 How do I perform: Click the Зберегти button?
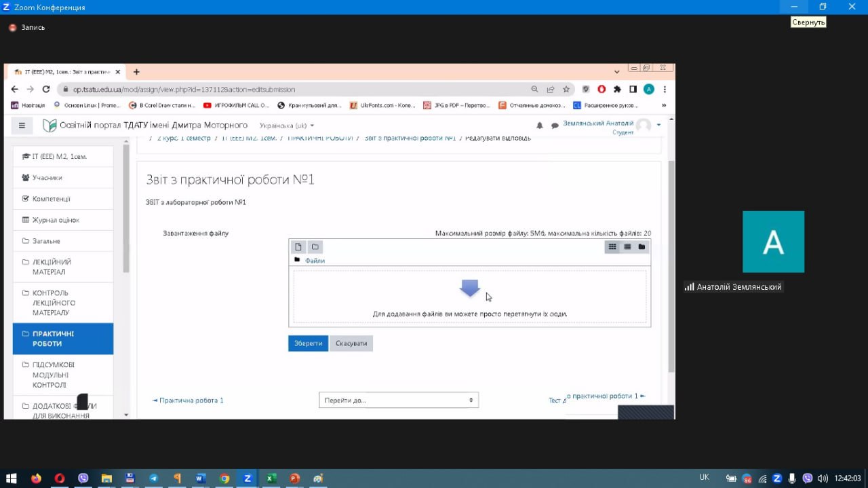coord(308,343)
